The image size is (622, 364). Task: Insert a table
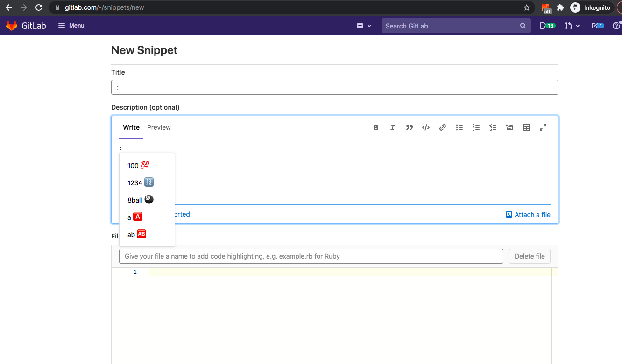[x=526, y=127]
